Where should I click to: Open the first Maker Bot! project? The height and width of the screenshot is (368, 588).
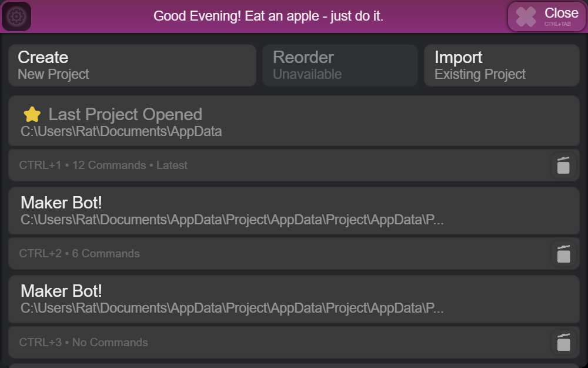(294, 211)
